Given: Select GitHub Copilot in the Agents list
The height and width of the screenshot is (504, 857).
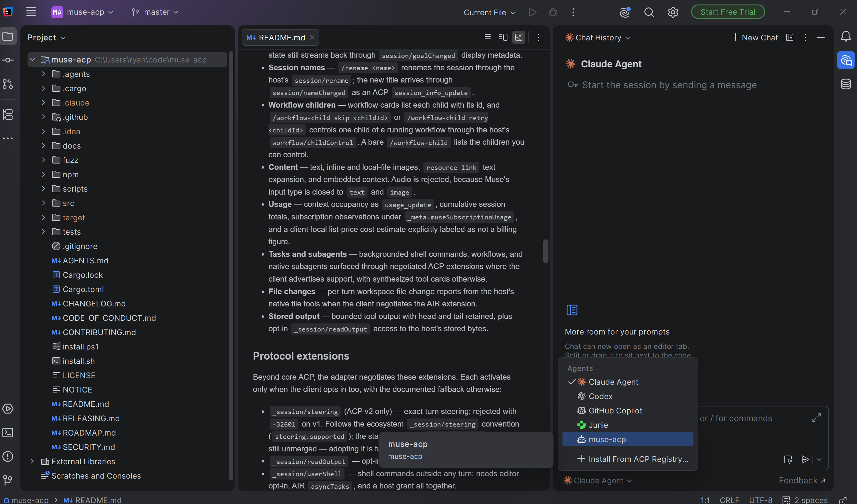Looking at the screenshot, I should tap(628, 410).
